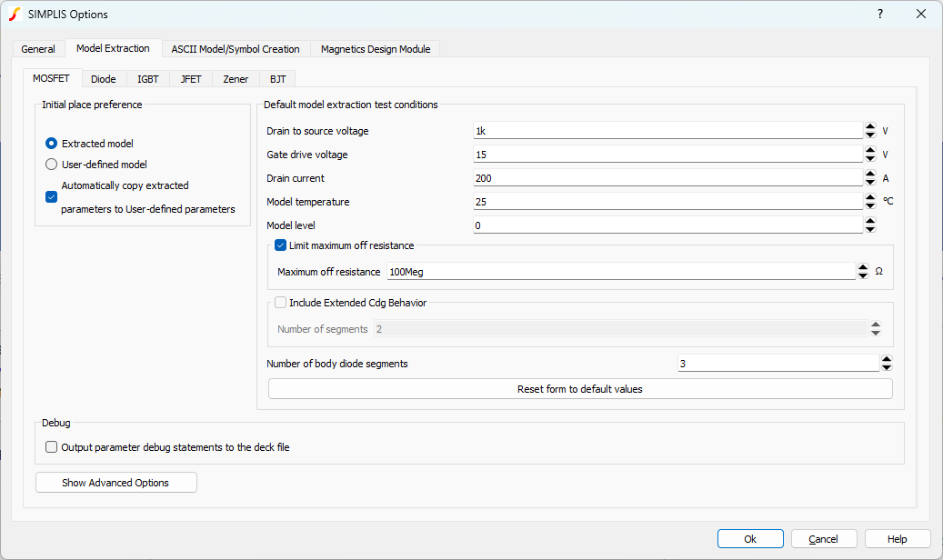943x560 pixels.
Task: Increase Number of body diode segments
Action: tap(887, 359)
